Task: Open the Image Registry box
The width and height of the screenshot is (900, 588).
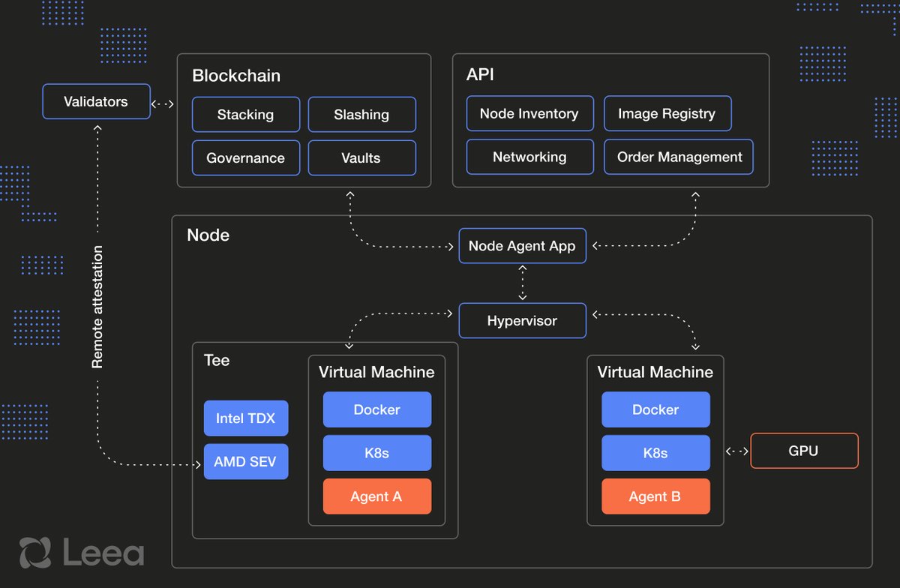Action: (667, 113)
